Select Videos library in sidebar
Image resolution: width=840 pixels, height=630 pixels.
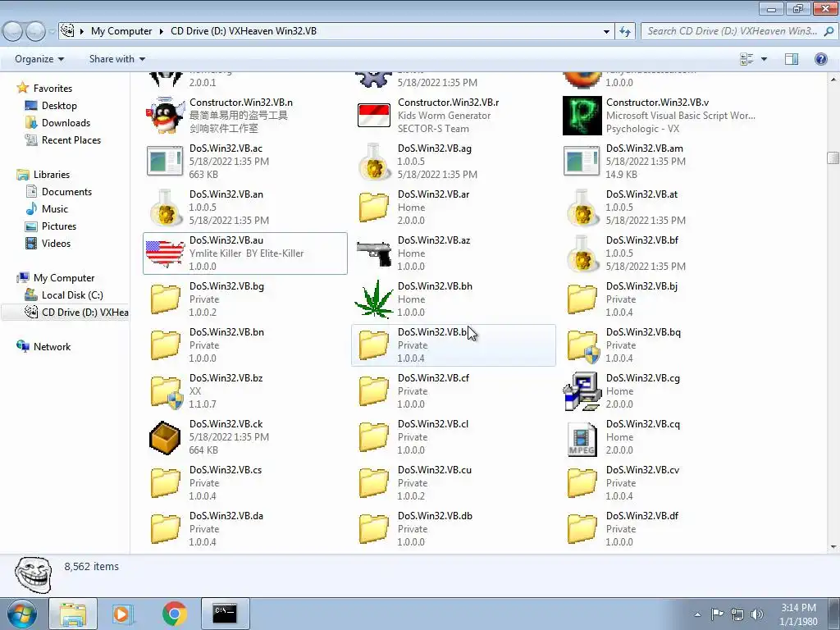coord(56,243)
